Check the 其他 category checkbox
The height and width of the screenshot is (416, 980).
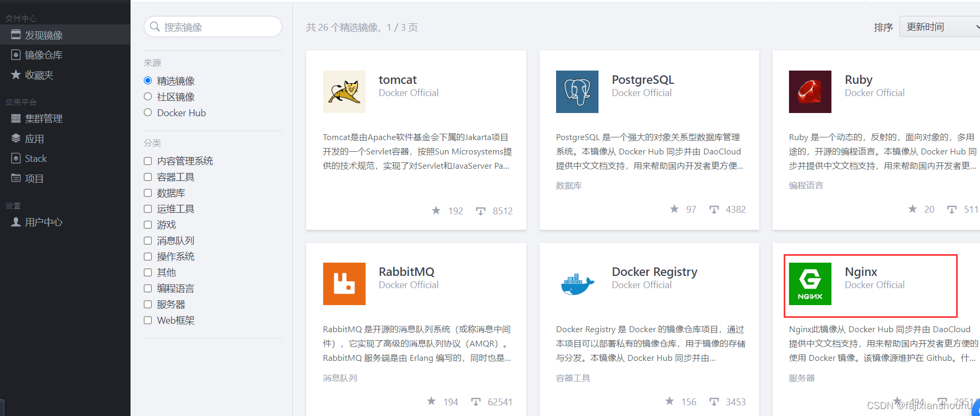(x=148, y=272)
